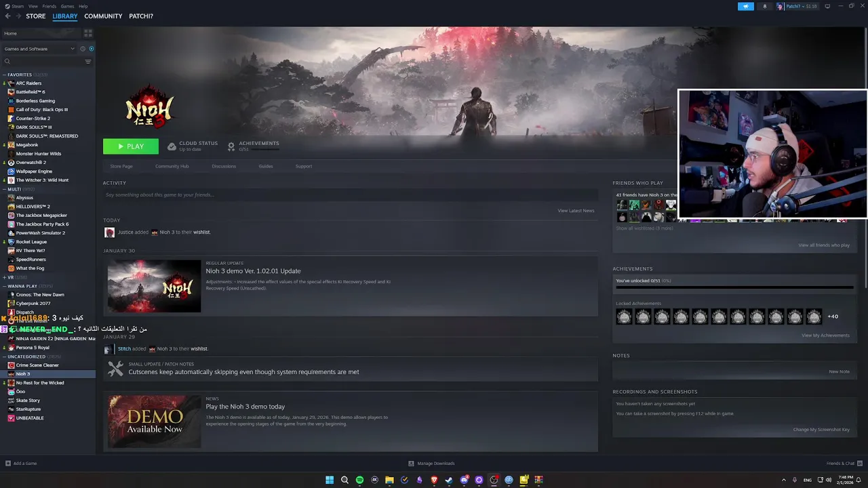Screen dimensions: 868x488
Task: Open taskbar search magnifier
Action: point(344,480)
